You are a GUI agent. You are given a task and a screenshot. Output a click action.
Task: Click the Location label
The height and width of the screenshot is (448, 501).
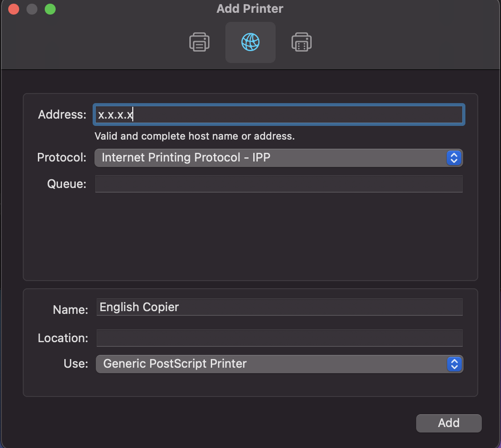tap(63, 339)
